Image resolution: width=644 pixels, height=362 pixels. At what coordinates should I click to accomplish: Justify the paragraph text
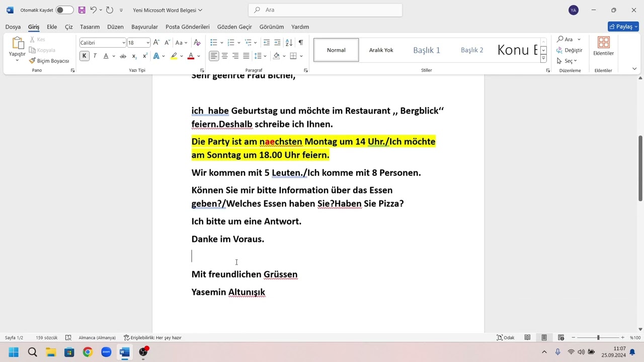click(x=246, y=56)
